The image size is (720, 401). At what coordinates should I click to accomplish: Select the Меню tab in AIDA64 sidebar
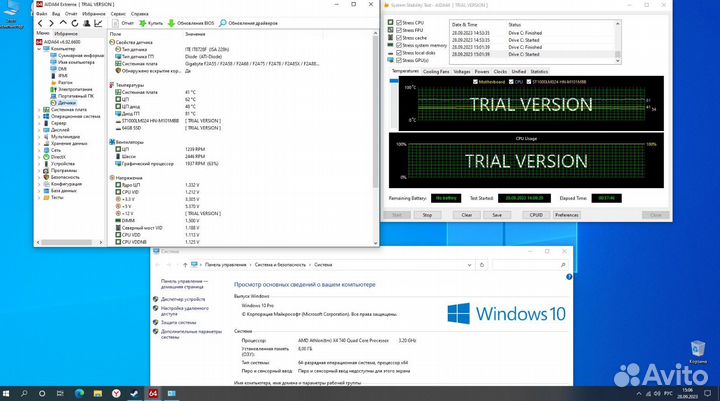43,33
